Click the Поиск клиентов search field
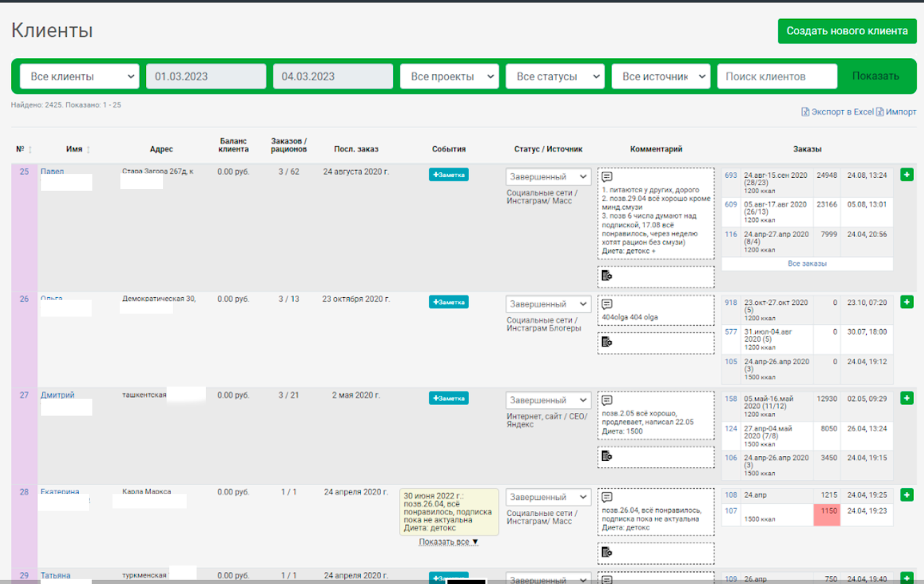924x584 pixels. click(777, 76)
